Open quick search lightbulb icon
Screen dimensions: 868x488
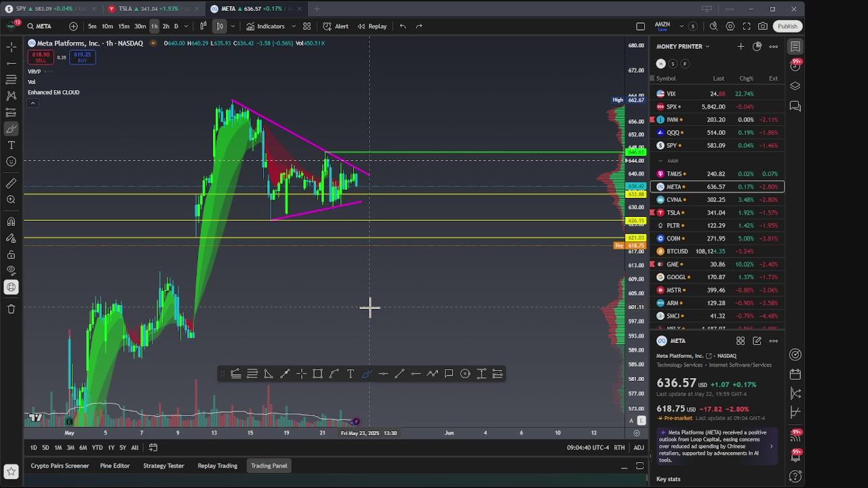[x=713, y=26]
